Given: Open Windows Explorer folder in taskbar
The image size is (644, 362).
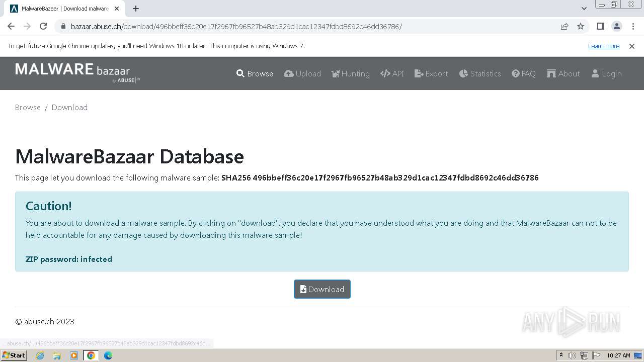Looking at the screenshot, I should (57, 355).
